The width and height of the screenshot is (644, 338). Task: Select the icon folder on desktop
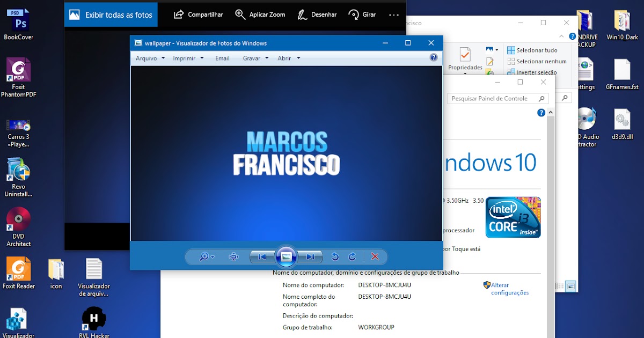(x=56, y=274)
